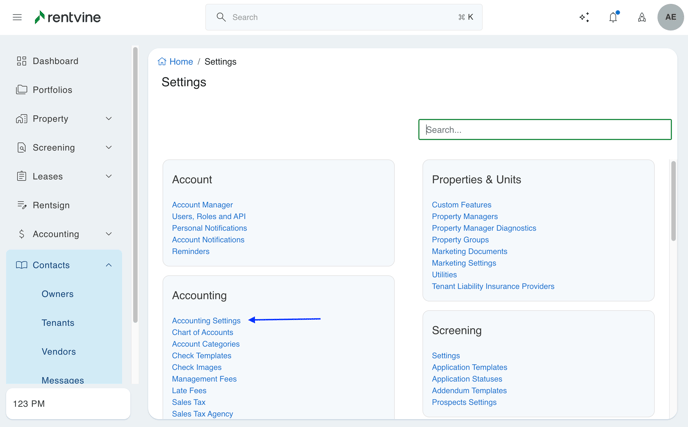
Task: Click the Rentsign sidebar icon
Action: coord(21,205)
